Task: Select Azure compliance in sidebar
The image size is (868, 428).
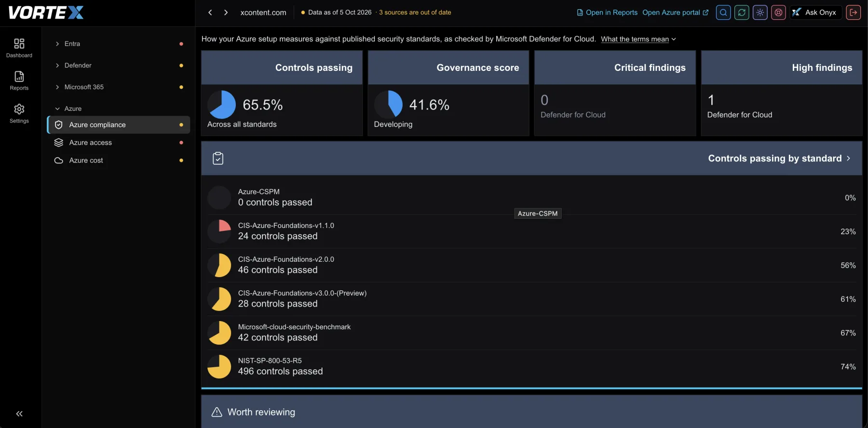Action: [119, 125]
